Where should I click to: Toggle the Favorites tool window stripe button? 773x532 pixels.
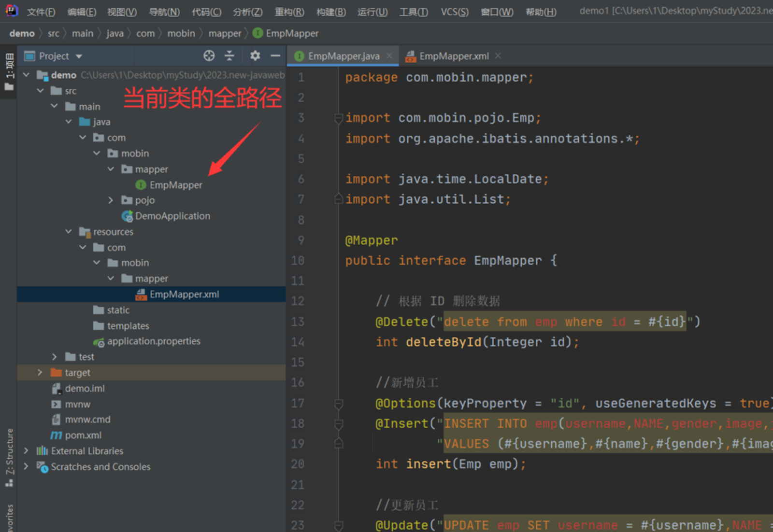pos(8,517)
